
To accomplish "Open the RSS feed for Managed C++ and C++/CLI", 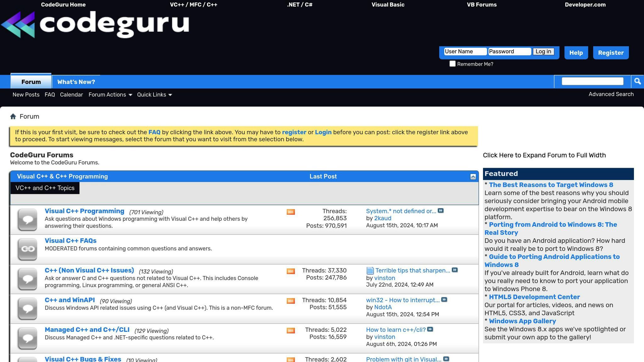I will pyautogui.click(x=291, y=331).
